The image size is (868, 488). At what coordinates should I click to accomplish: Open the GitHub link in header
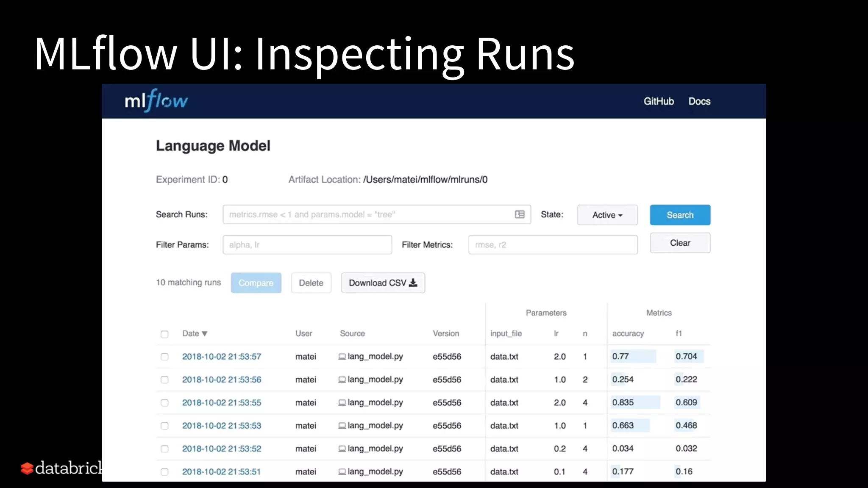click(x=659, y=101)
